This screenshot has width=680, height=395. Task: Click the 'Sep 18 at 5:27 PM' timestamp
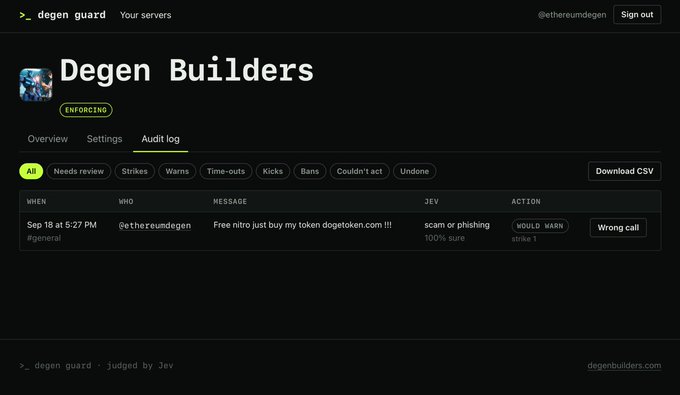point(62,225)
